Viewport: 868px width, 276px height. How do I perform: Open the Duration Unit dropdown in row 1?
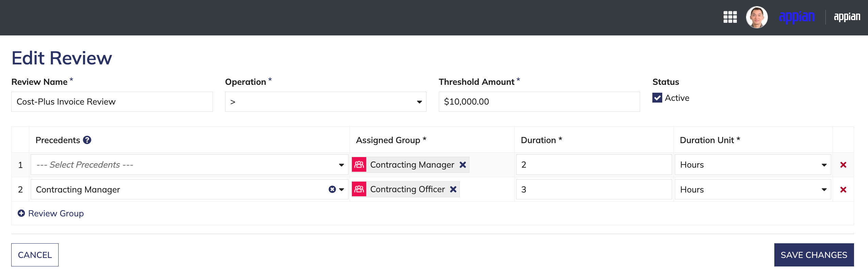click(753, 165)
